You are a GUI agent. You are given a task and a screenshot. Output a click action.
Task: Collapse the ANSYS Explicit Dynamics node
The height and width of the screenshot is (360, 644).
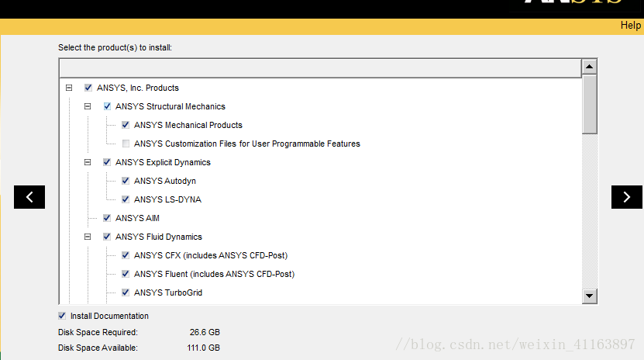pos(88,162)
